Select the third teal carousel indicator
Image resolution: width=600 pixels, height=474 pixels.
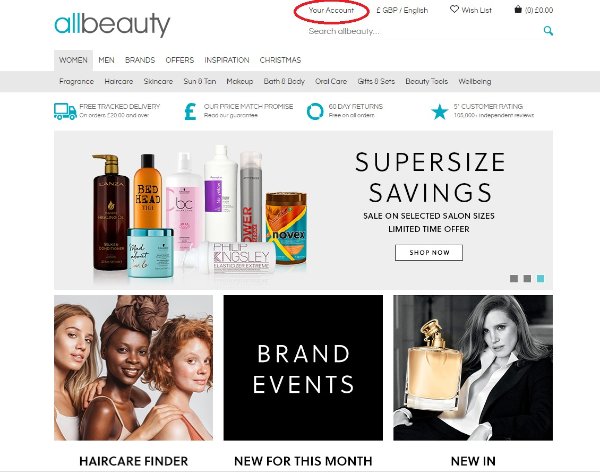click(x=540, y=279)
